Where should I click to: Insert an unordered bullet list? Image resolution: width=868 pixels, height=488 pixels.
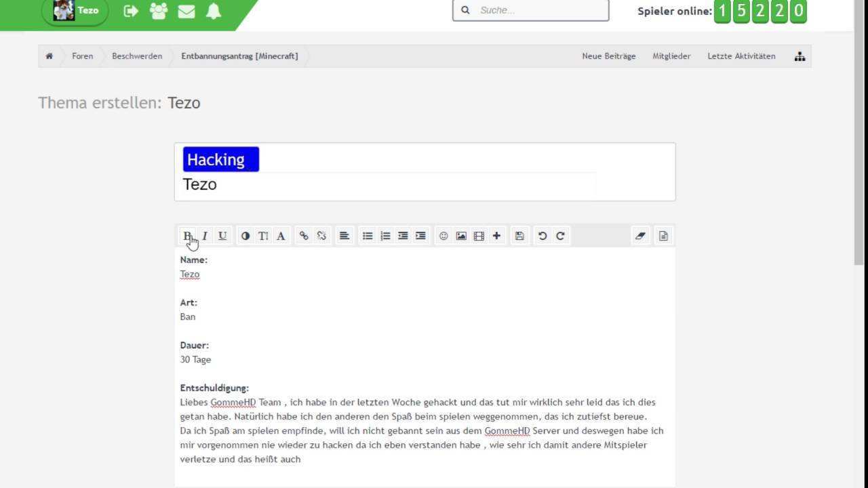(x=368, y=236)
